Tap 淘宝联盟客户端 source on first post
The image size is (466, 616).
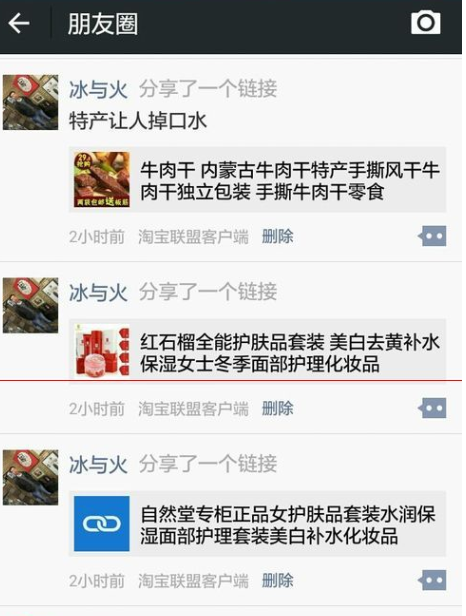193,236
